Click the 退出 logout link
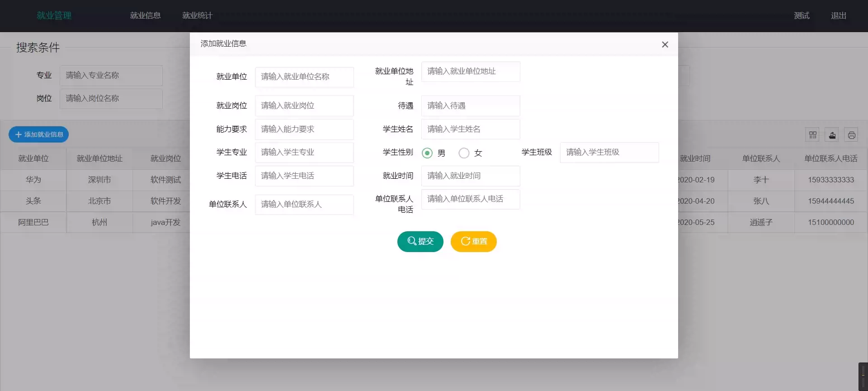The image size is (868, 391). [x=838, y=15]
